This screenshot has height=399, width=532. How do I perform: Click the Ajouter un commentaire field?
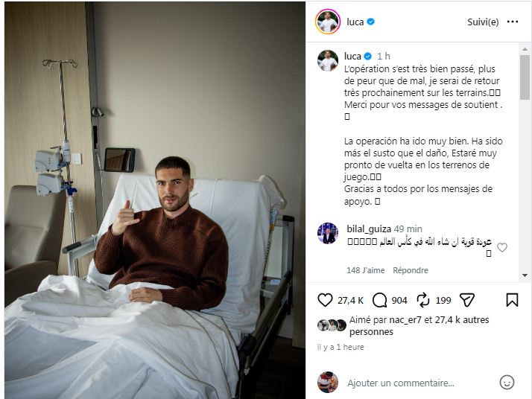click(401, 383)
